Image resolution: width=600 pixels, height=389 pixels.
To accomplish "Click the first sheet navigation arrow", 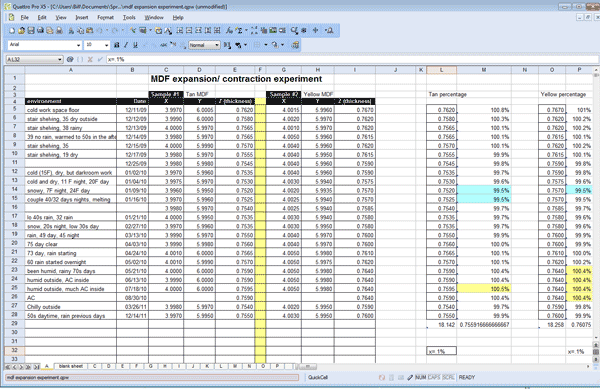I will (8, 367).
